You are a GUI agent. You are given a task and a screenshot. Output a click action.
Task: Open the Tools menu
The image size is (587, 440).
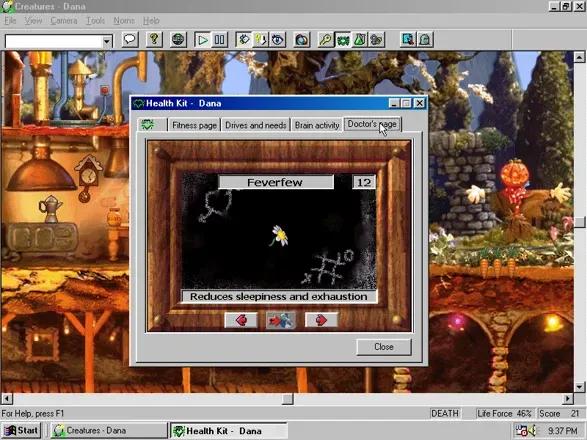tap(95, 21)
